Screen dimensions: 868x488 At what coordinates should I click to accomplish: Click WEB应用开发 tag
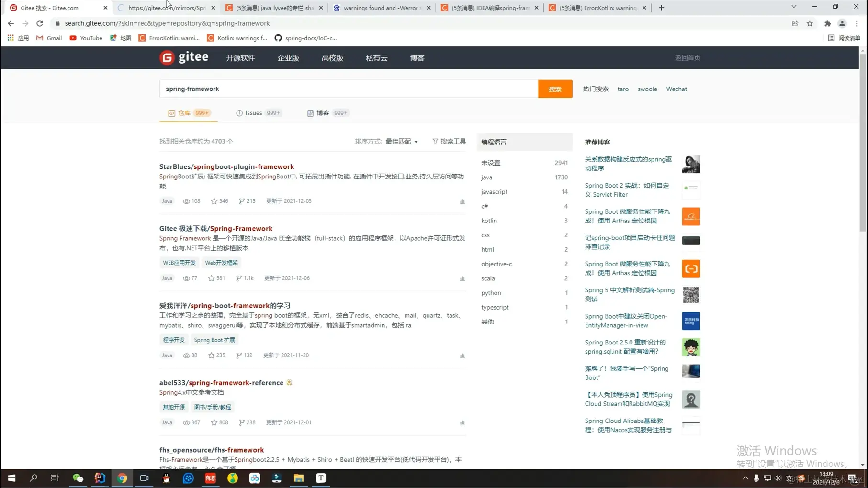(x=179, y=263)
